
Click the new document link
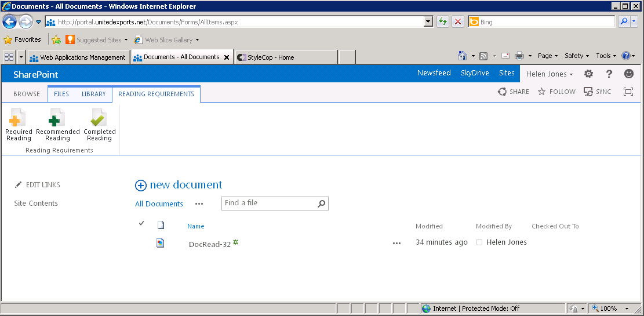pos(186,184)
